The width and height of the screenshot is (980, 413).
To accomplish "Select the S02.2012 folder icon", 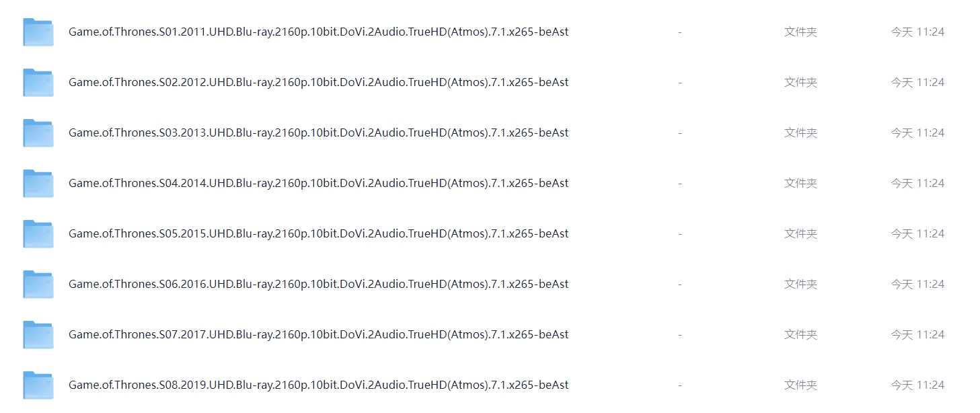I will pyautogui.click(x=38, y=82).
